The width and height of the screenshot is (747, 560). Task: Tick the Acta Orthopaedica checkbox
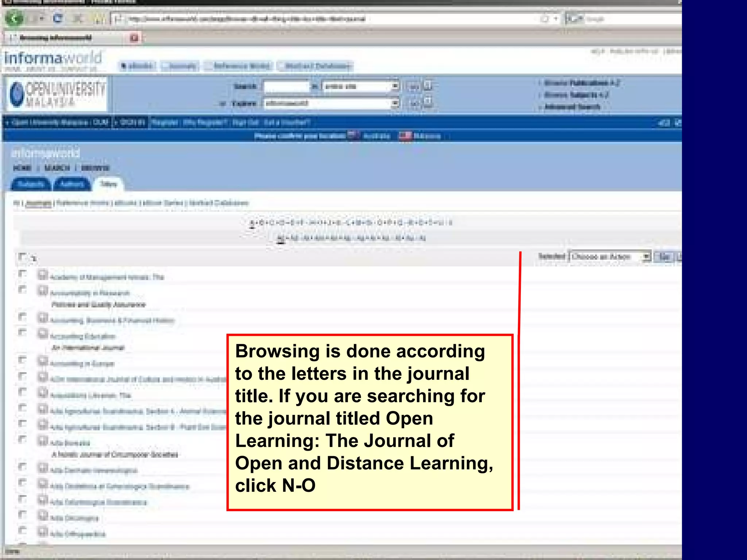pyautogui.click(x=22, y=530)
